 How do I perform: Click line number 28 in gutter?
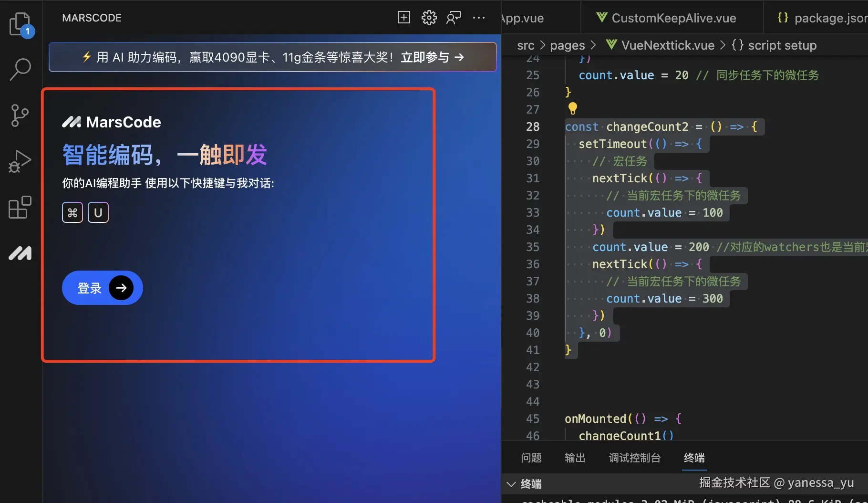coord(533,127)
